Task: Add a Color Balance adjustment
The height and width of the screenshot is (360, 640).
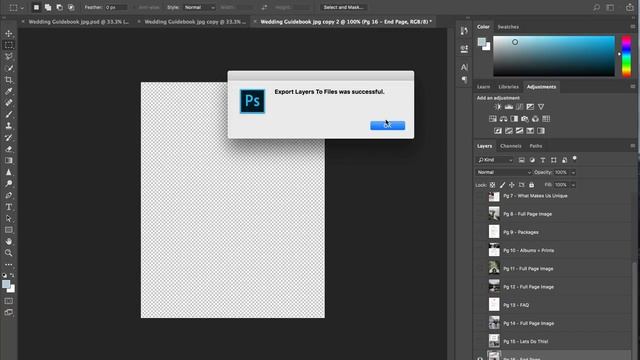Action: [x=503, y=119]
